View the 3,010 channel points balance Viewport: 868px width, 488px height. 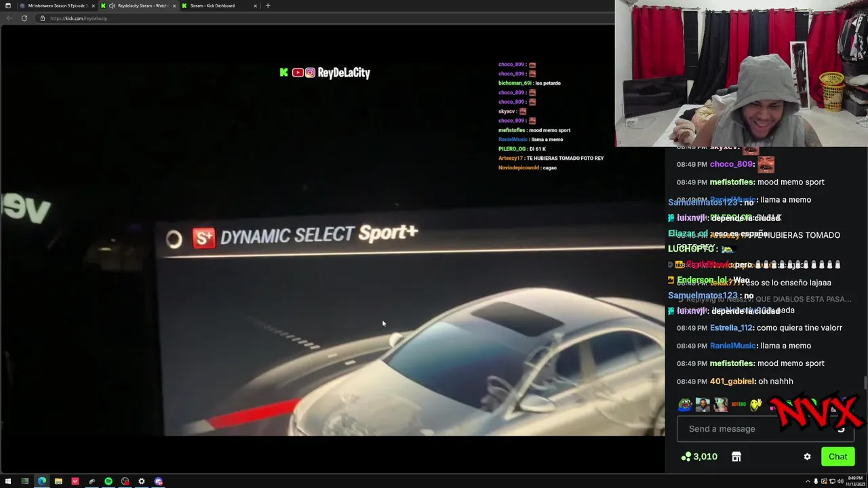[x=699, y=457]
